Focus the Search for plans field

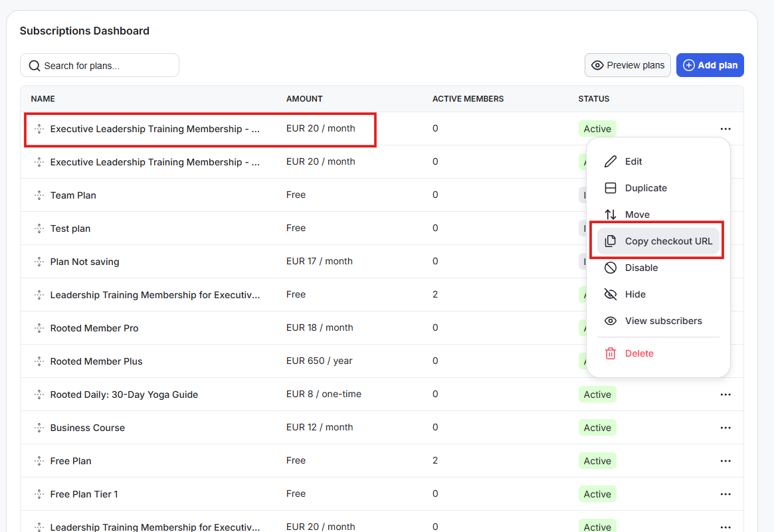pos(106,66)
